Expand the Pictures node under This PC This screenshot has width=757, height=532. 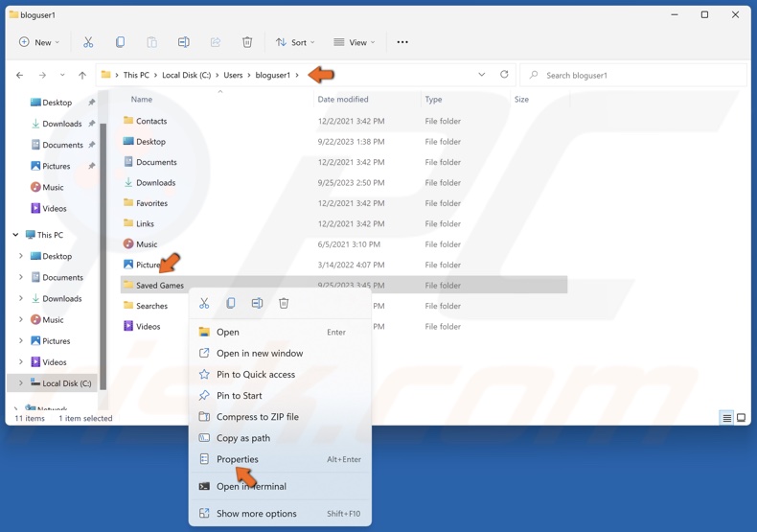click(x=21, y=341)
